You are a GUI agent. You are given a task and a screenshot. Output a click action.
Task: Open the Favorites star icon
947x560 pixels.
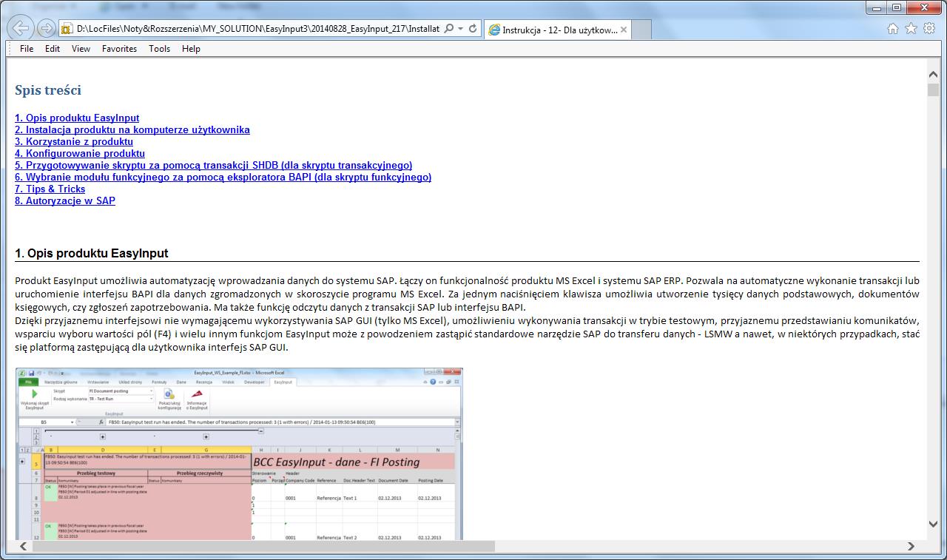point(911,28)
